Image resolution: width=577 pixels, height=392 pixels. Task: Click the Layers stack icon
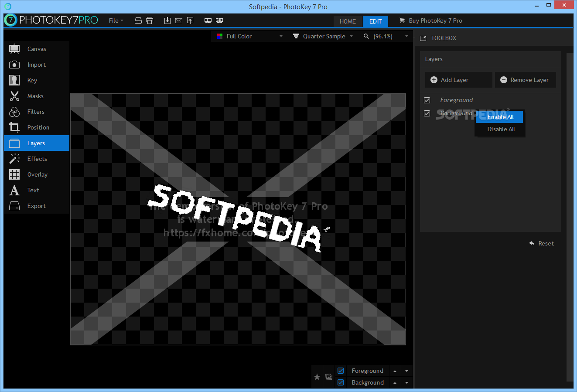point(14,143)
